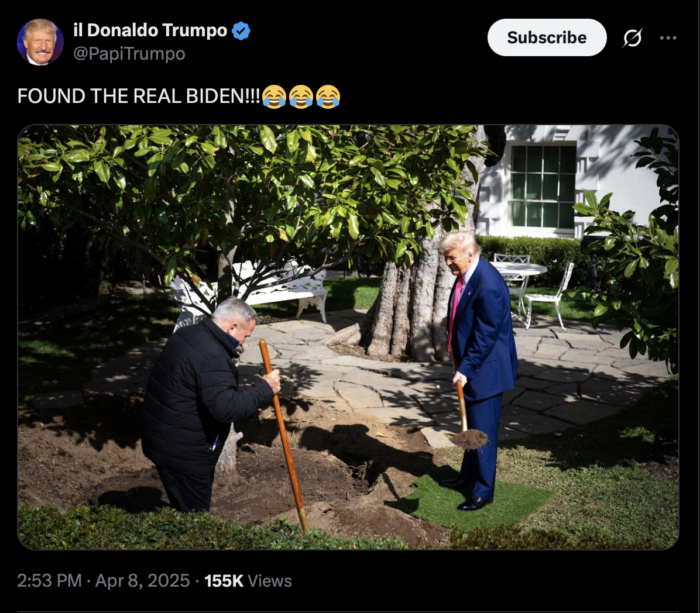Visit the @PapiTrumpo handle link

point(129,54)
